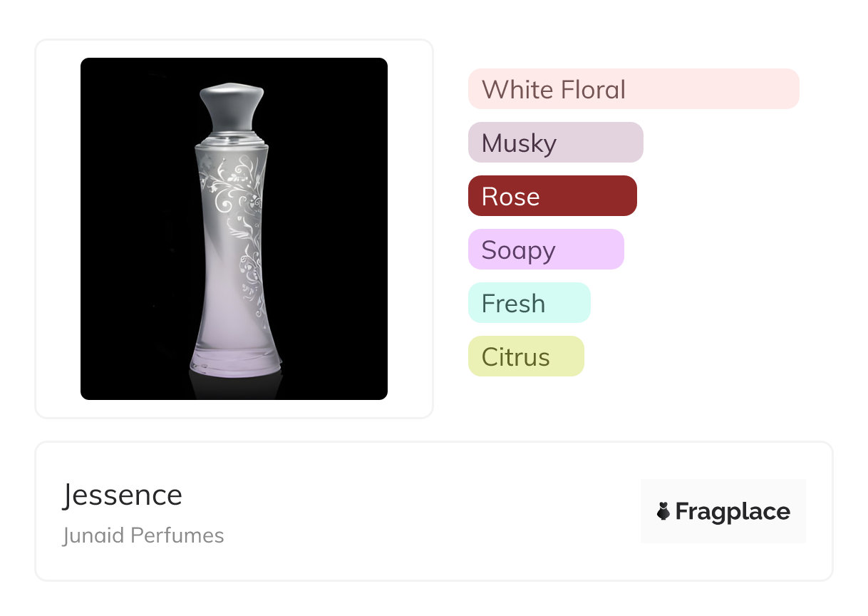Select the White Floral accord bar
This screenshot has width=868, height=616.
(633, 89)
